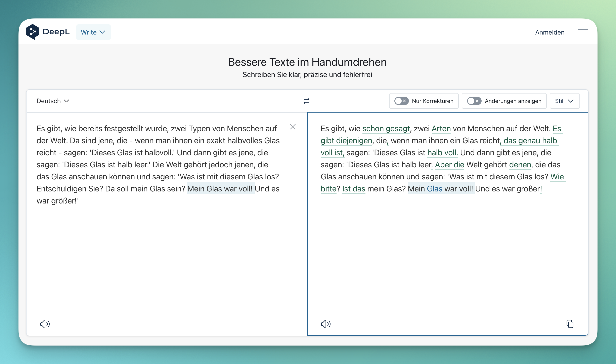The height and width of the screenshot is (364, 616).
Task: Play audio of the improved text
Action: pyautogui.click(x=326, y=324)
